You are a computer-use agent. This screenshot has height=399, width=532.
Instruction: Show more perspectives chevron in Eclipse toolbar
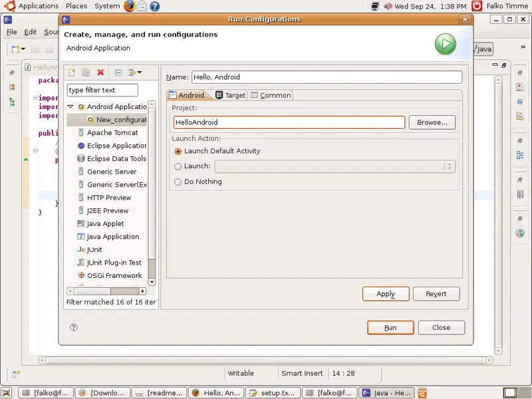523,47
